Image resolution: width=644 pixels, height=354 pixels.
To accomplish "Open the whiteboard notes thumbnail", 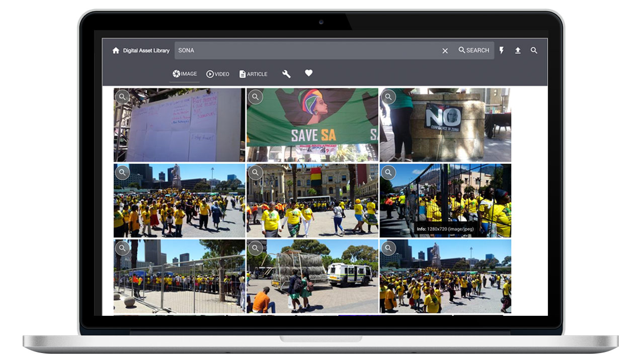I will (179, 125).
